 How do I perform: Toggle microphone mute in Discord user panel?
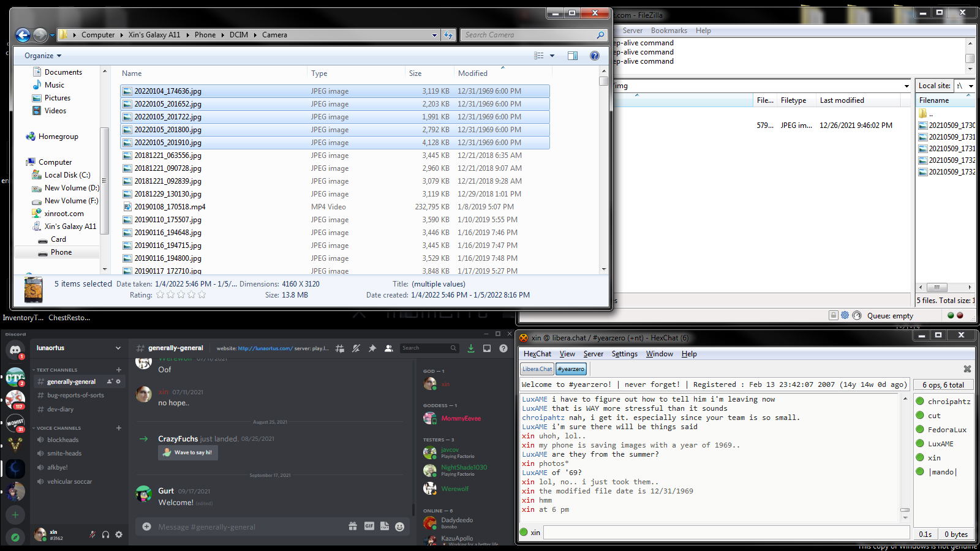92,534
